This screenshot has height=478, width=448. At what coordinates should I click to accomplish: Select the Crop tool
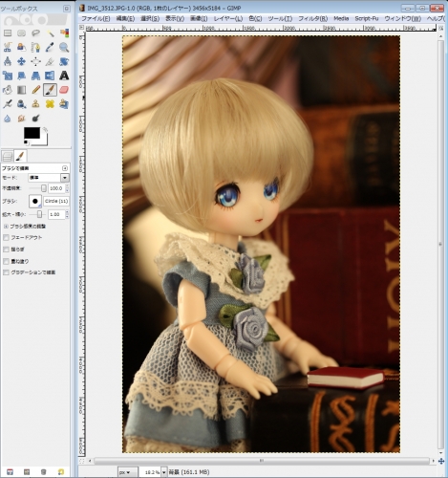click(x=50, y=61)
